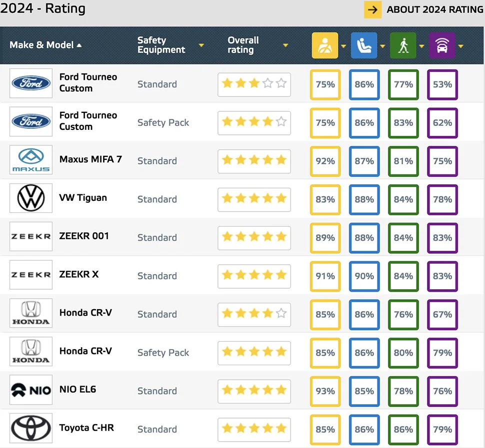485x448 pixels.
Task: Click the Volkswagen logo
Action: click(x=31, y=199)
